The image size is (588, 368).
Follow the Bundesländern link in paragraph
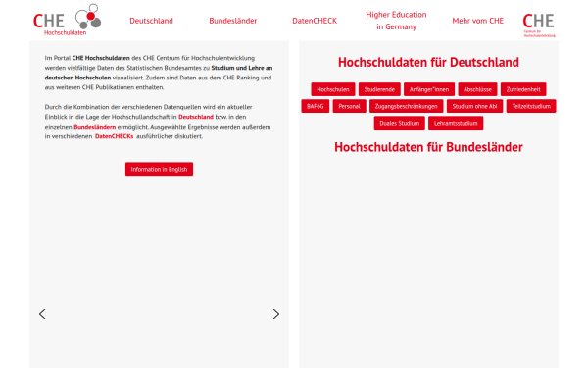point(94,127)
